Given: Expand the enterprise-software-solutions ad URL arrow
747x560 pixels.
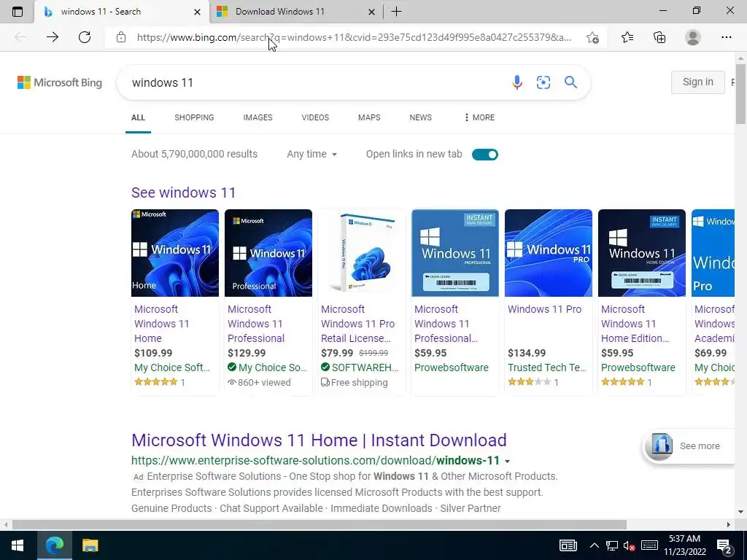Looking at the screenshot, I should [x=508, y=461].
